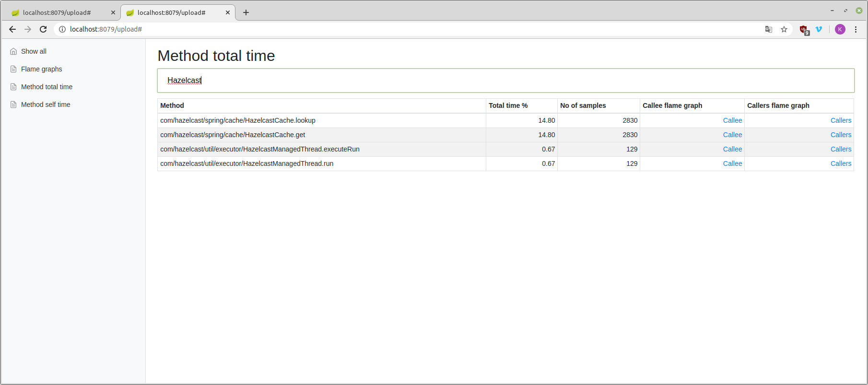Focus the Hazelcast filter input field

(x=506, y=81)
